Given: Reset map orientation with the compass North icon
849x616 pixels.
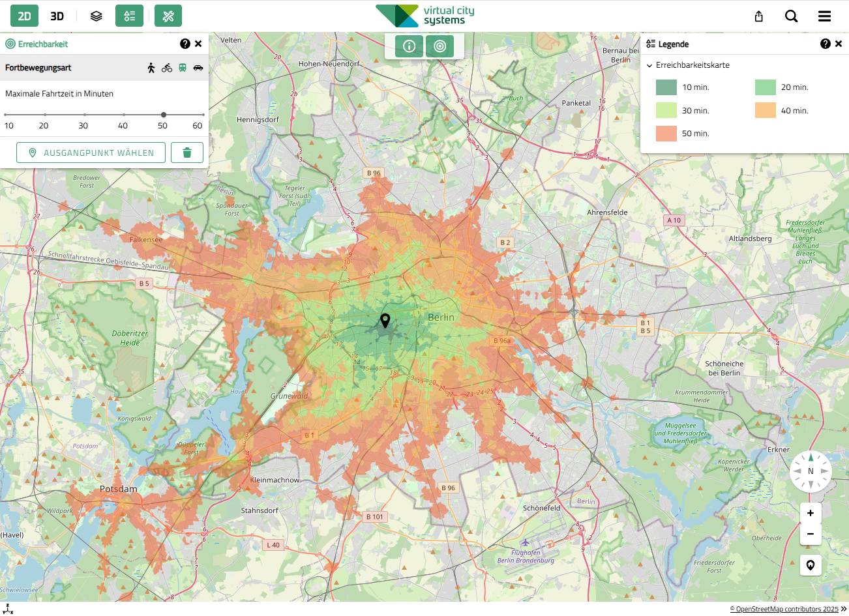Looking at the screenshot, I should [x=811, y=471].
